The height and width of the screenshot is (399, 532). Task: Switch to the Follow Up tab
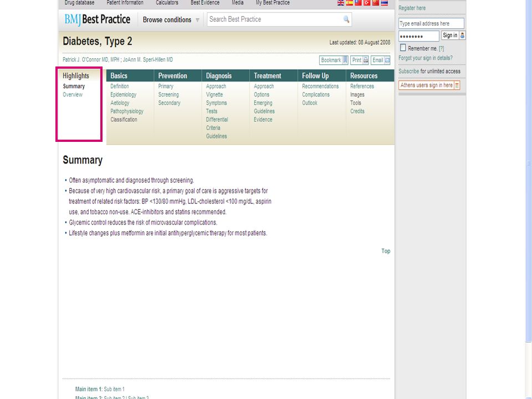click(321, 76)
